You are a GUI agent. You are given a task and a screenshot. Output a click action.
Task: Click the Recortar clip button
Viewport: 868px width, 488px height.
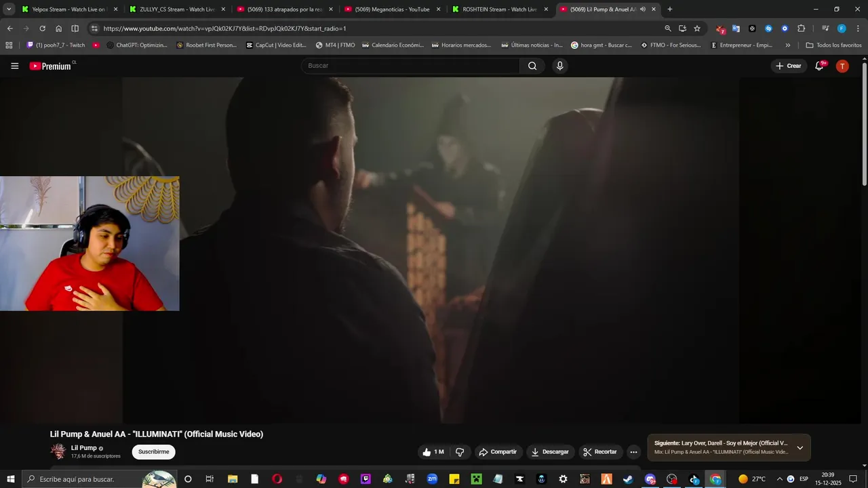point(600,452)
